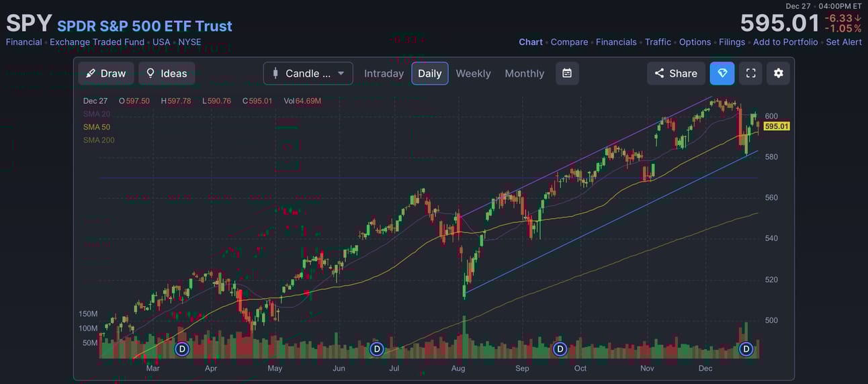
Task: Toggle the SMA 200 overlay label
Action: (99, 140)
